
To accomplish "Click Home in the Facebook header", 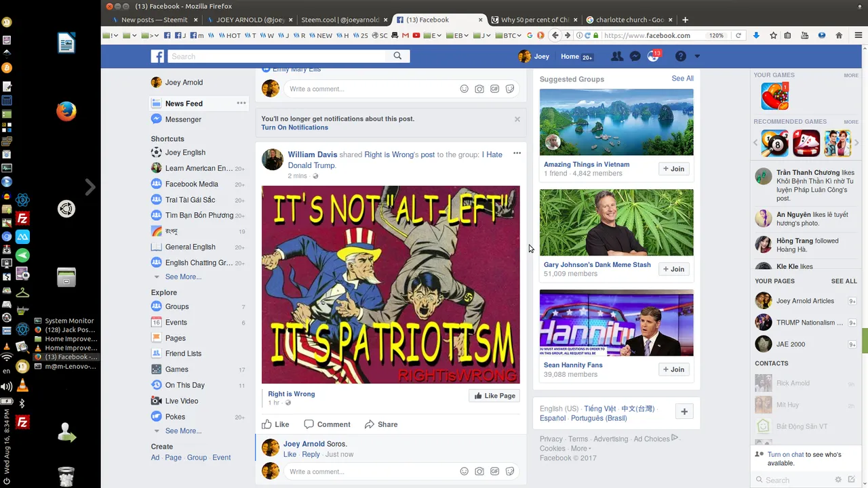I will click(570, 56).
